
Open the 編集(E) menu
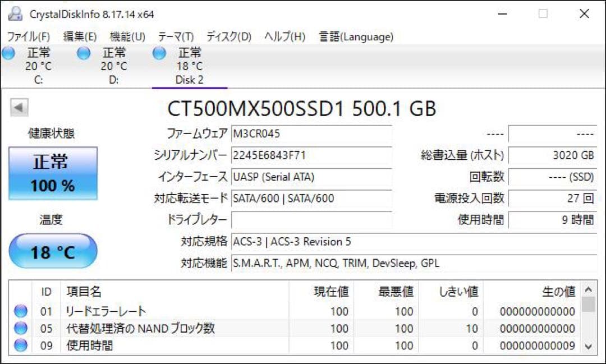tap(80, 36)
